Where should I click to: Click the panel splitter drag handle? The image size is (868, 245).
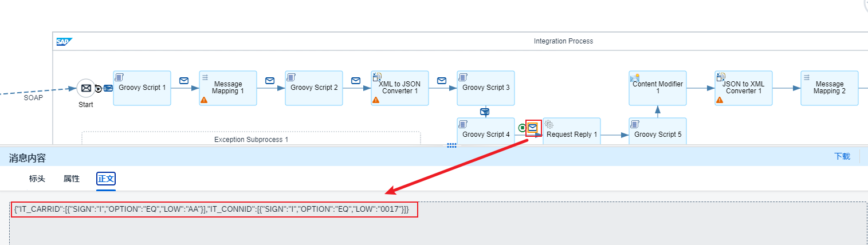(x=451, y=145)
